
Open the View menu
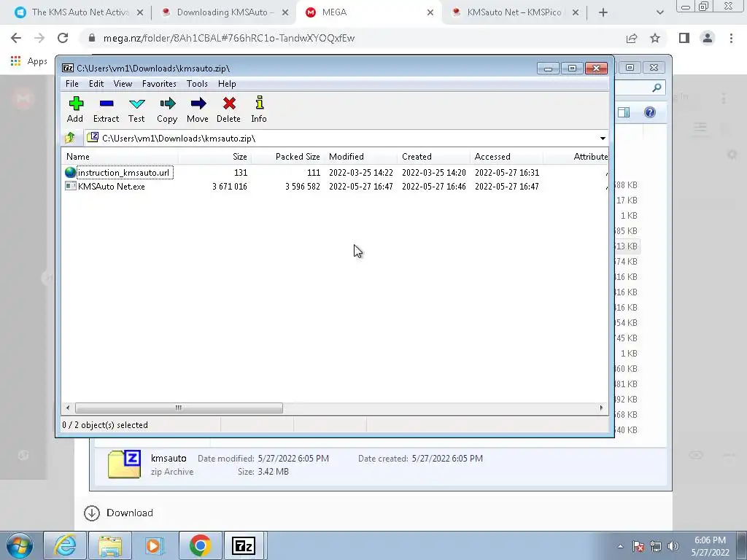click(x=123, y=84)
